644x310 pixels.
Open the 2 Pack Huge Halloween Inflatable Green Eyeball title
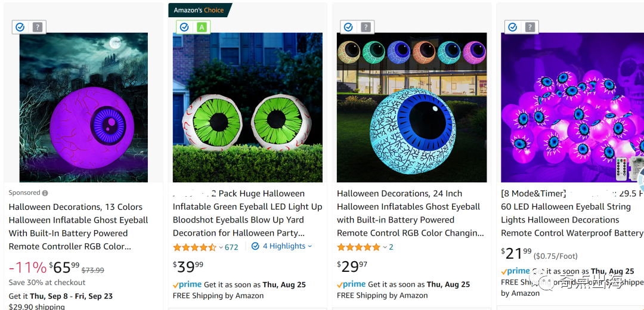click(247, 213)
